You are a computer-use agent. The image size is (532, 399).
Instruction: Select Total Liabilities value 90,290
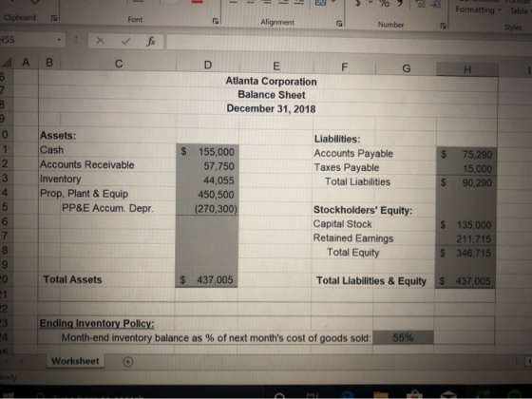tap(466, 182)
